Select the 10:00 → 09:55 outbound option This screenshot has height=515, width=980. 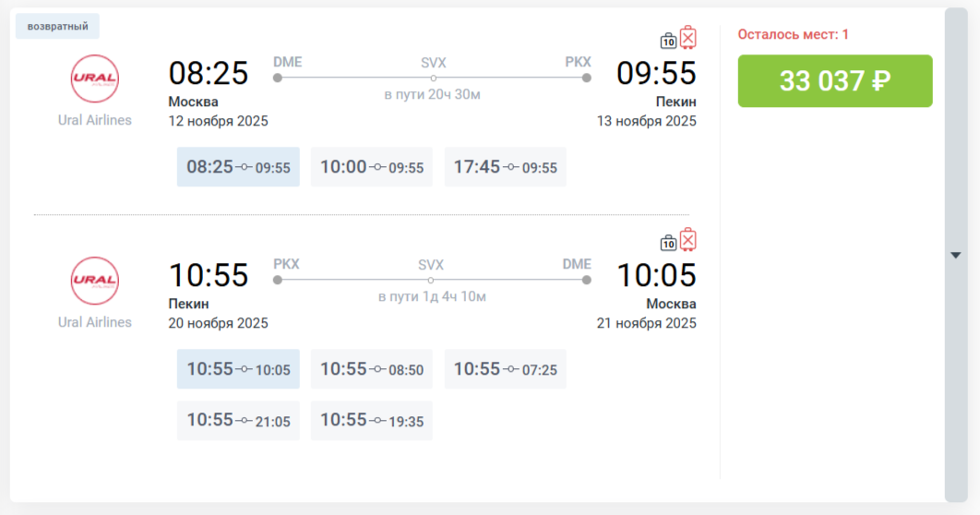371,167
